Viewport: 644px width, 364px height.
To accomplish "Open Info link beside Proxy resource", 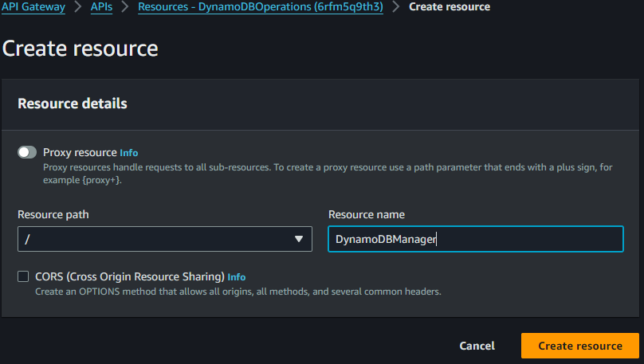I will click(x=129, y=153).
